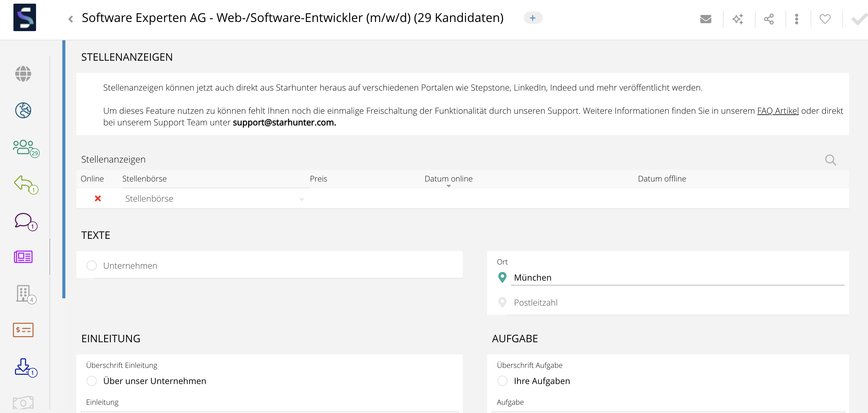Click the blue plus button next to title
The height and width of the screenshot is (413, 868).
tap(533, 18)
